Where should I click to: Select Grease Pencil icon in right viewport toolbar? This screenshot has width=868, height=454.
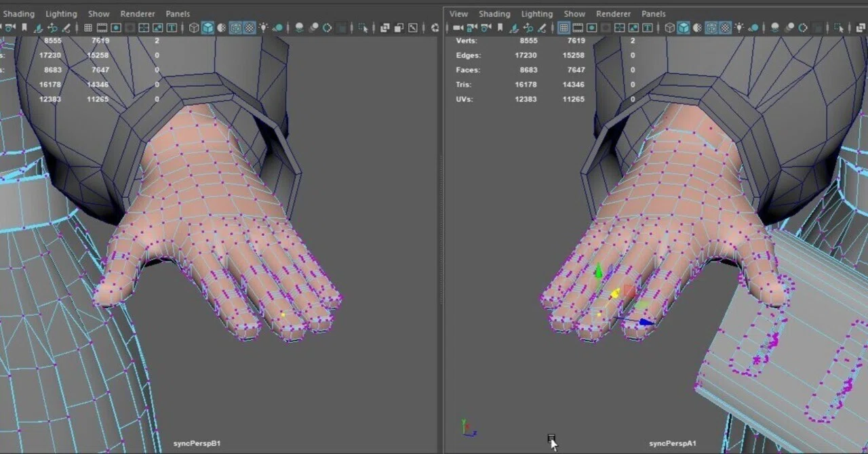click(542, 28)
